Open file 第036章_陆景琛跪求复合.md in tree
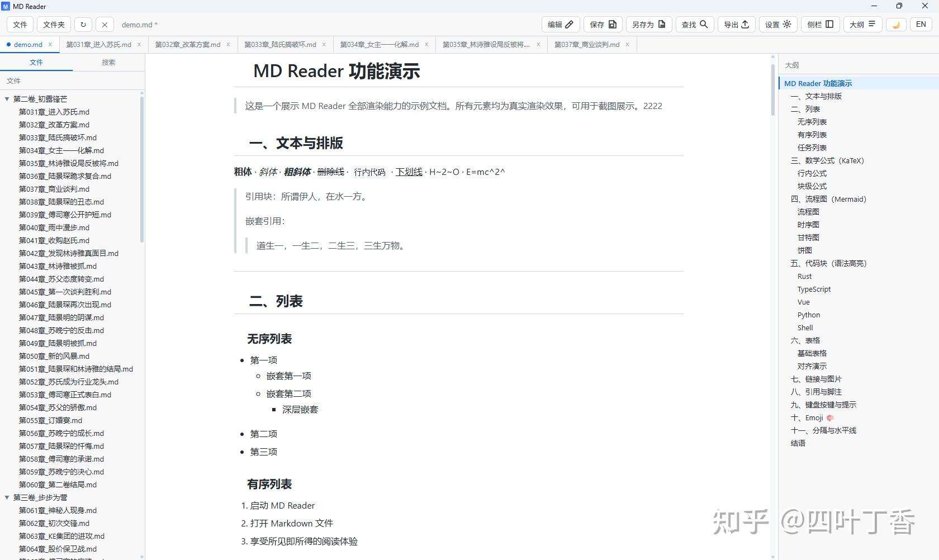 (x=65, y=176)
